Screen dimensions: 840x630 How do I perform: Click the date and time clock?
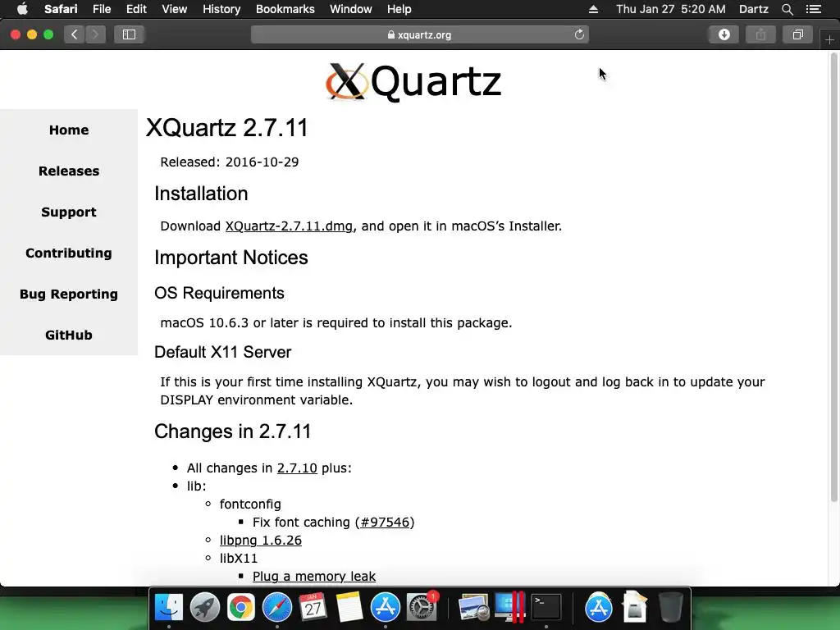(671, 9)
